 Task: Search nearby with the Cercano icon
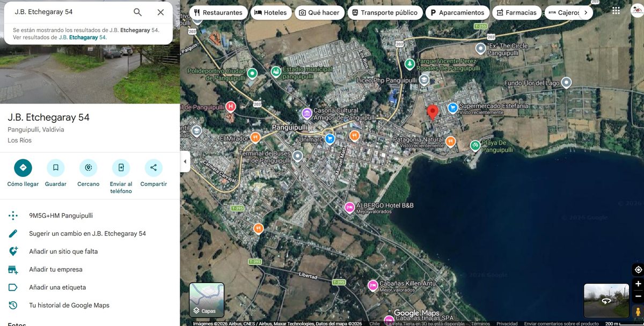pyautogui.click(x=89, y=168)
